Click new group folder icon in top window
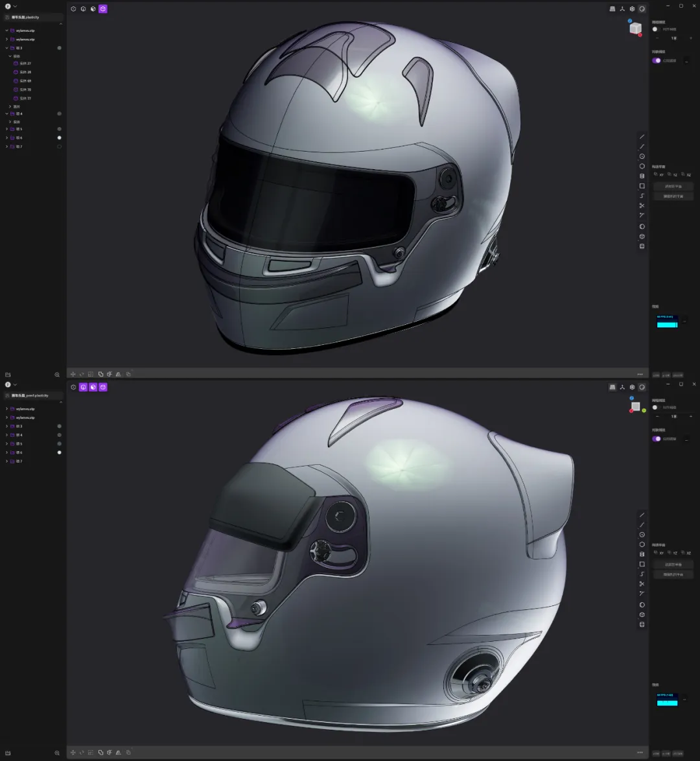The image size is (700, 761). point(8,375)
